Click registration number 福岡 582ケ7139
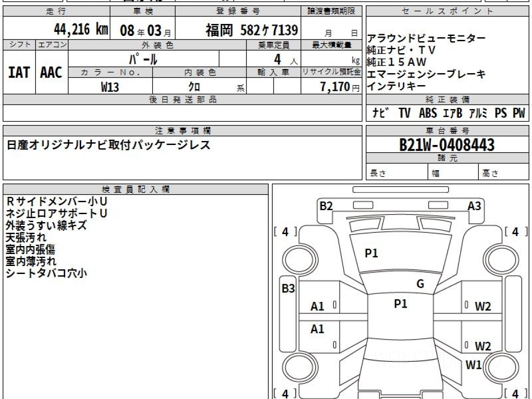 [251, 30]
